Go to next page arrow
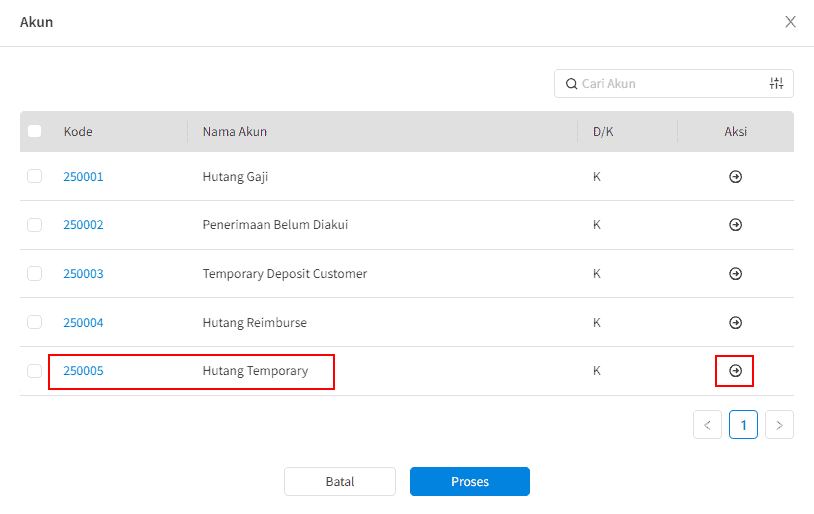Viewport: 814px width, 514px height. [x=779, y=425]
